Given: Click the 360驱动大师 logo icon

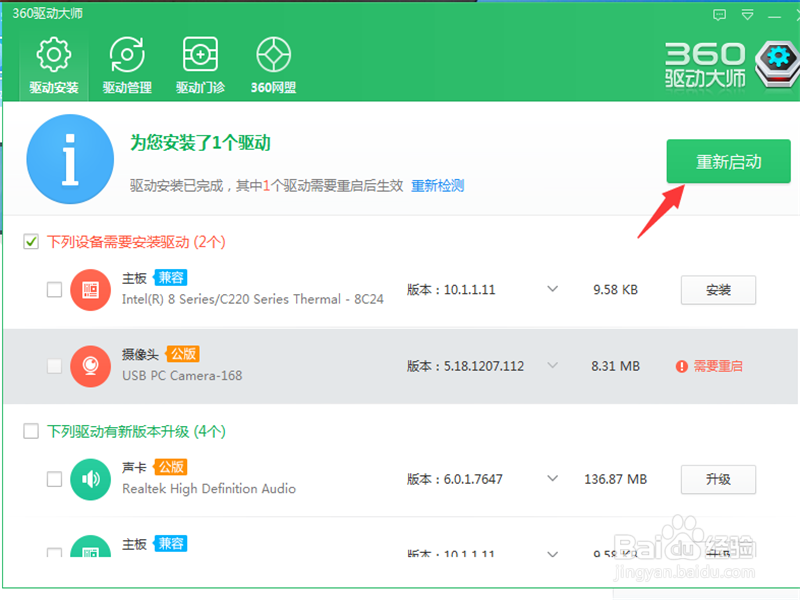Looking at the screenshot, I should tap(776, 65).
